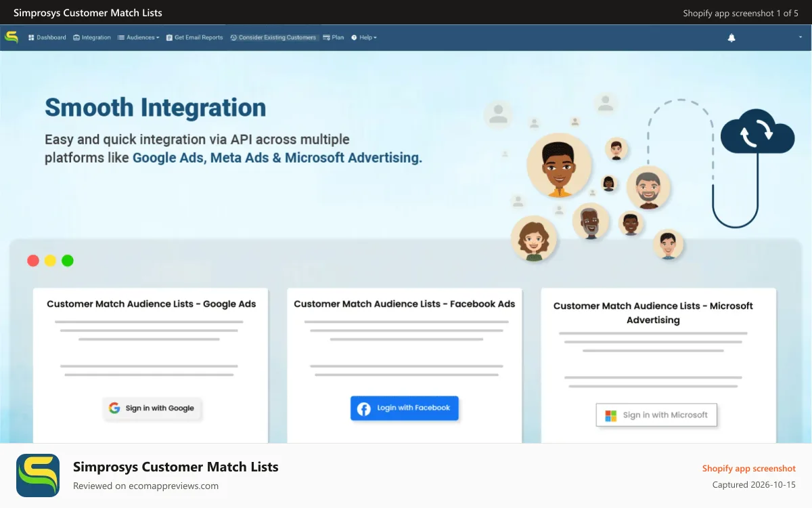The height and width of the screenshot is (508, 812).
Task: Click the Sign in with Microsoft button
Action: tap(656, 415)
